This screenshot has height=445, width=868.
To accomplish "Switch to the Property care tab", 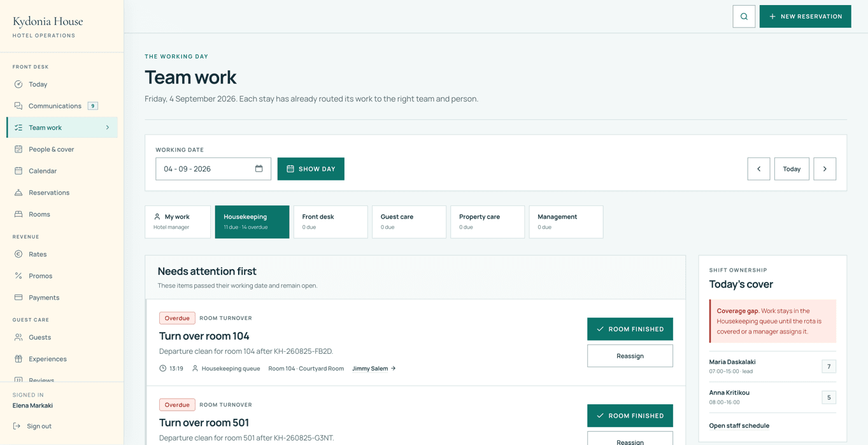I will (x=488, y=222).
